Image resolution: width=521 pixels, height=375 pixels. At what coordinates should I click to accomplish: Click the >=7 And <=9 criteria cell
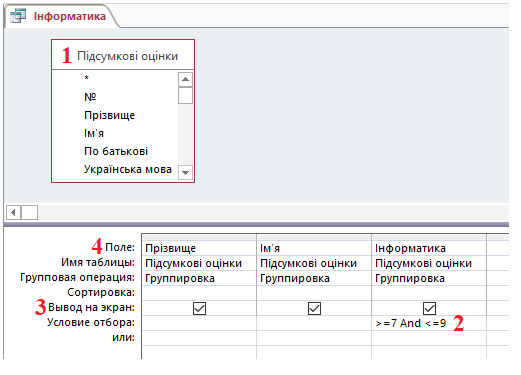click(429, 323)
